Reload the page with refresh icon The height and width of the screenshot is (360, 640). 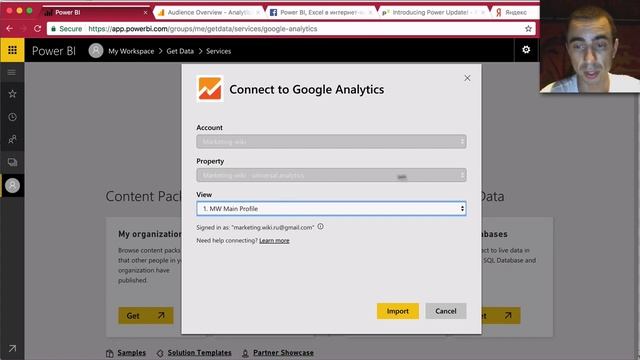[38, 29]
